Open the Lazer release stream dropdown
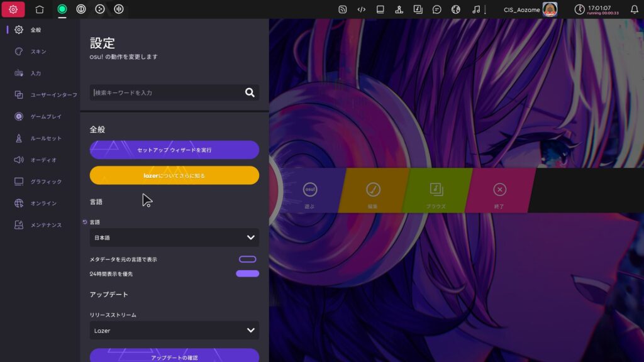The height and width of the screenshot is (362, 644). tap(175, 331)
